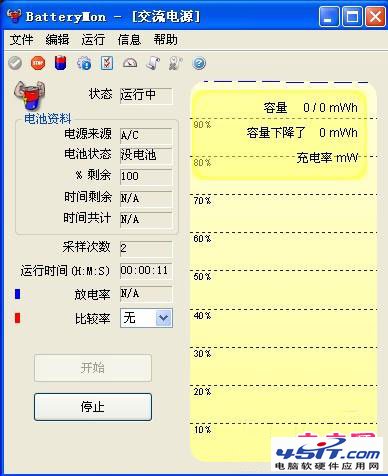This screenshot has height=476, width=388.
Task: Click the 电池资料 group label
Action: pyautogui.click(x=48, y=119)
